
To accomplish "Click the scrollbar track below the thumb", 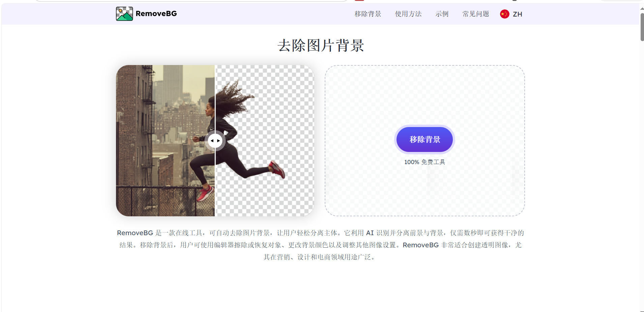I will coord(642,168).
